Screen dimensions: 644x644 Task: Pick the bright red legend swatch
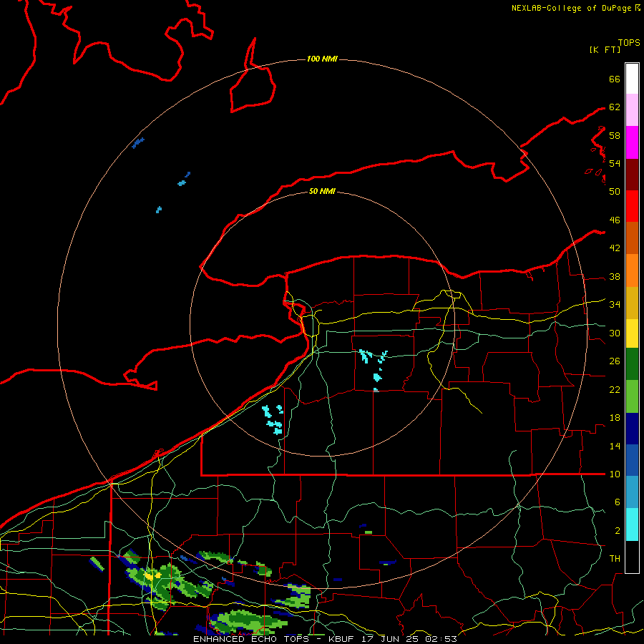pyautogui.click(x=632, y=206)
